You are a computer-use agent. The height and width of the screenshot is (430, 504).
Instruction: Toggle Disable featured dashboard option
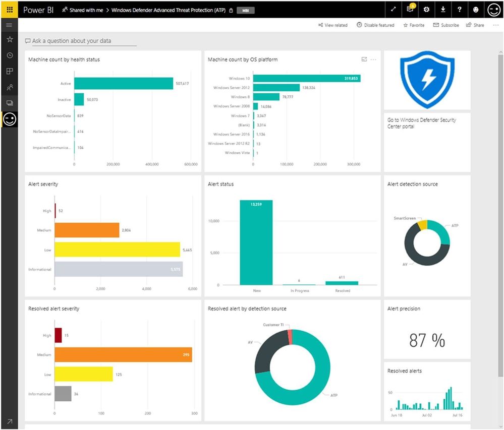(375, 25)
